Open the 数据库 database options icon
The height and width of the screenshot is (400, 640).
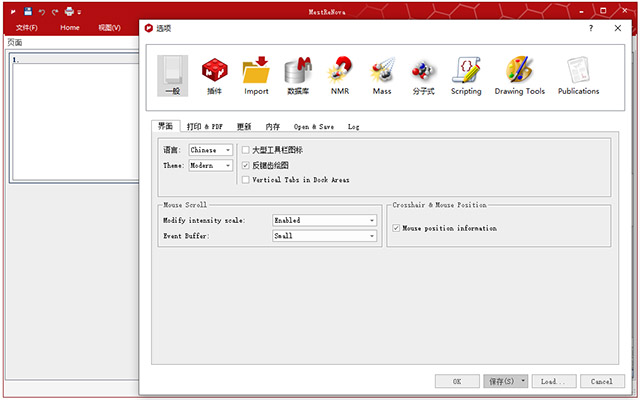(x=298, y=76)
